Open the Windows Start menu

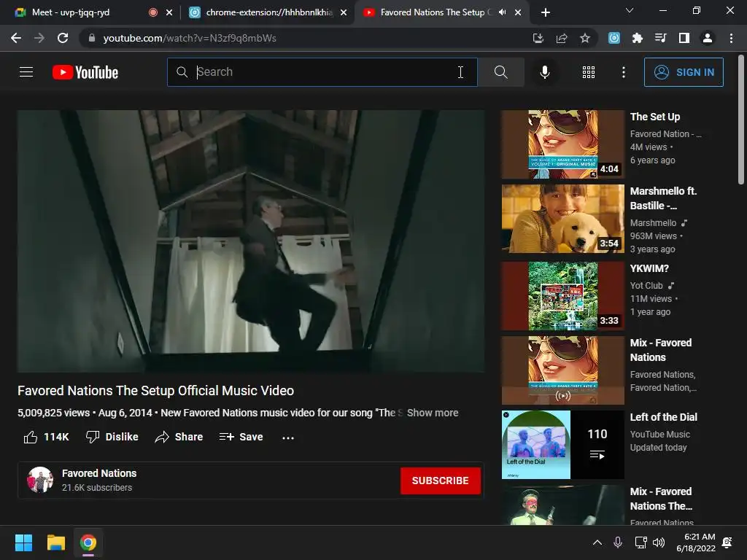click(x=23, y=542)
